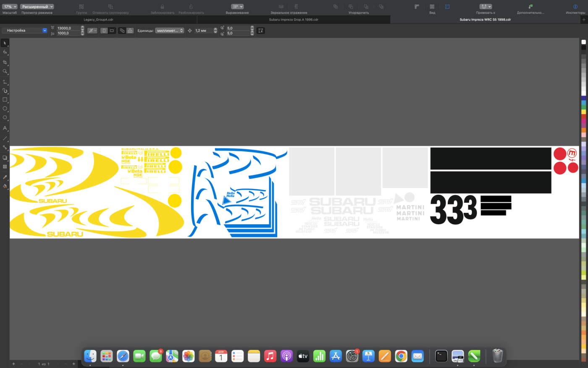Select the Zoom magnifier tool

[x=5, y=71]
